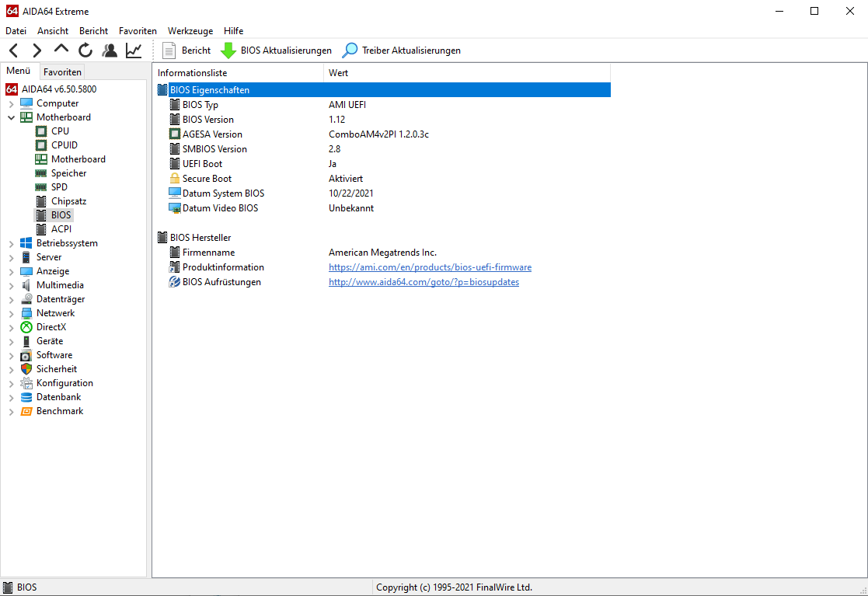Viewport: 868px width, 596px height.
Task: Select the Chipsatz chip icon
Action: tap(41, 201)
